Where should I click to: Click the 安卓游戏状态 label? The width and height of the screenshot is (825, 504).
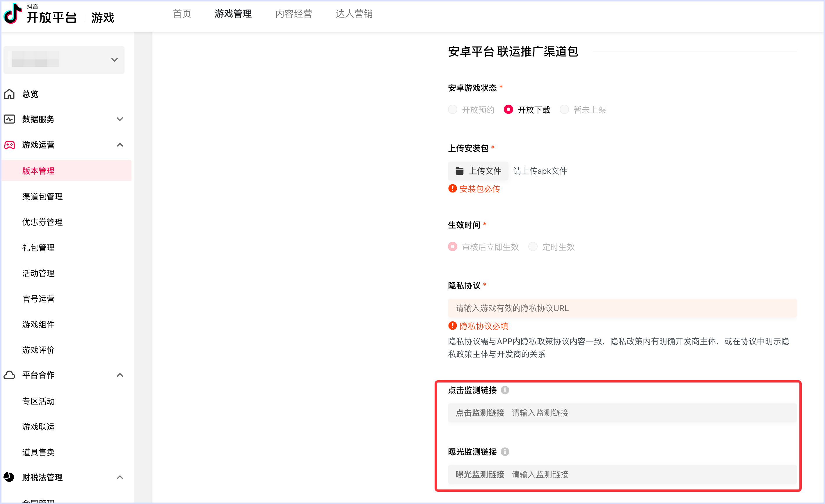(472, 88)
